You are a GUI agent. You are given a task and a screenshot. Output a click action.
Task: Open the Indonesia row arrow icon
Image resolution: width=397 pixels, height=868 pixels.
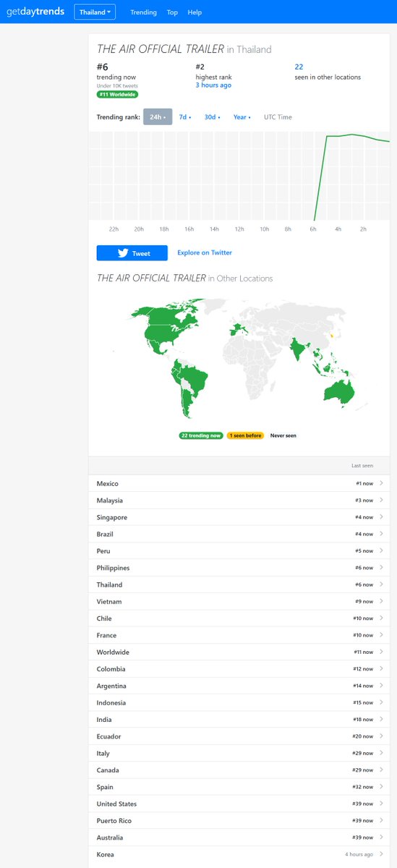[381, 703]
